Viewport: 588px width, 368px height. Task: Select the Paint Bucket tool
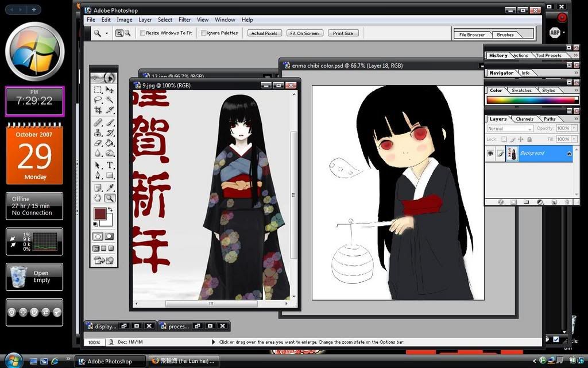110,143
